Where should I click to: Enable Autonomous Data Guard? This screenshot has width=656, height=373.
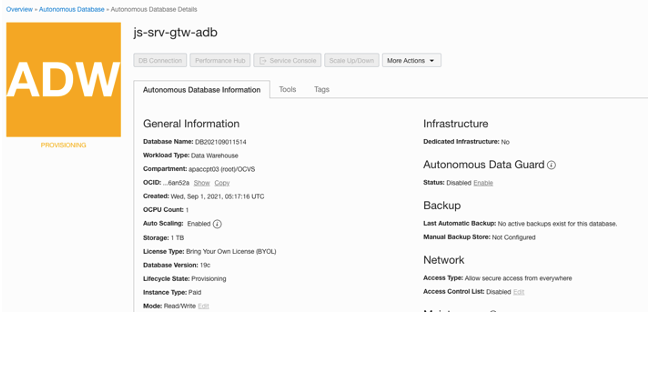(x=483, y=183)
